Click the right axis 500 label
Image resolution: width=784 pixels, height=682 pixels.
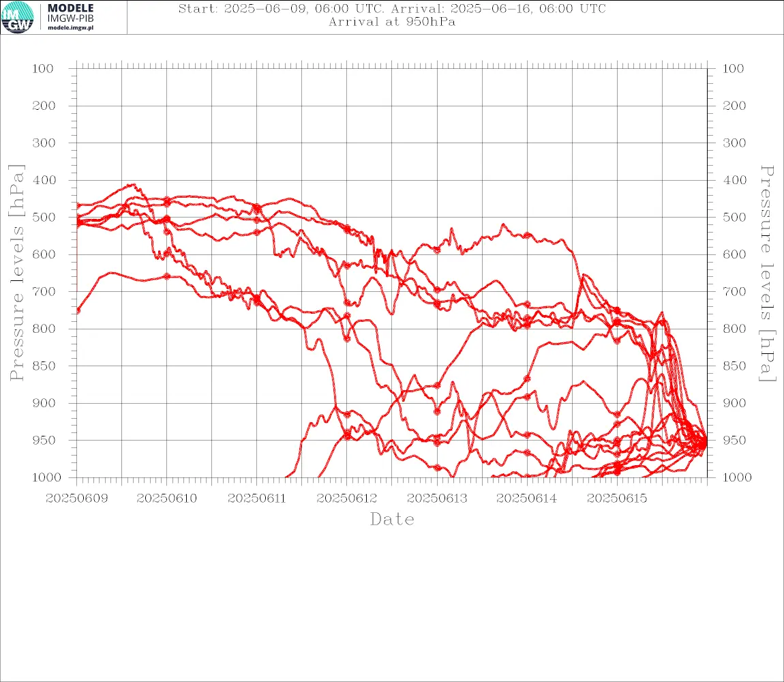[734, 217]
